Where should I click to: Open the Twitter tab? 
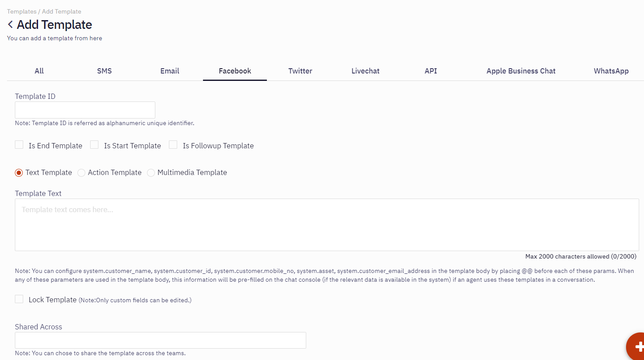(x=300, y=71)
